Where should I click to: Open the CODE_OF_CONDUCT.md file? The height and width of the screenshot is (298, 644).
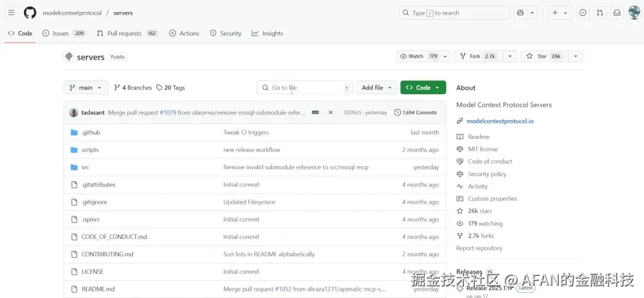pos(114,237)
